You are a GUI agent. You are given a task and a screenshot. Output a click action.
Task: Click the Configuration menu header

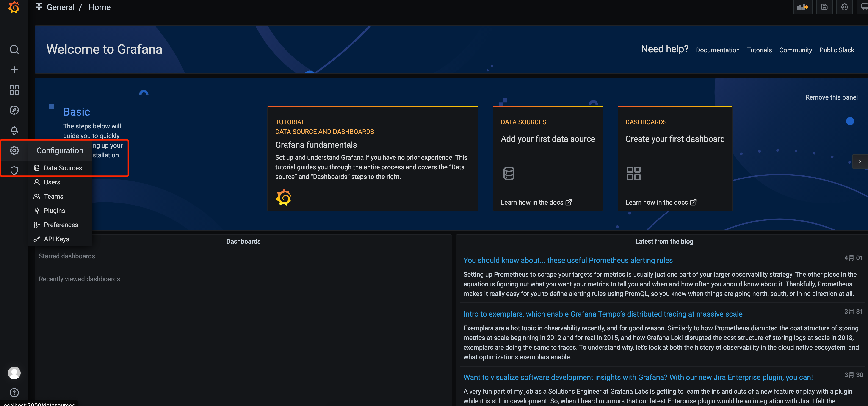click(x=60, y=150)
